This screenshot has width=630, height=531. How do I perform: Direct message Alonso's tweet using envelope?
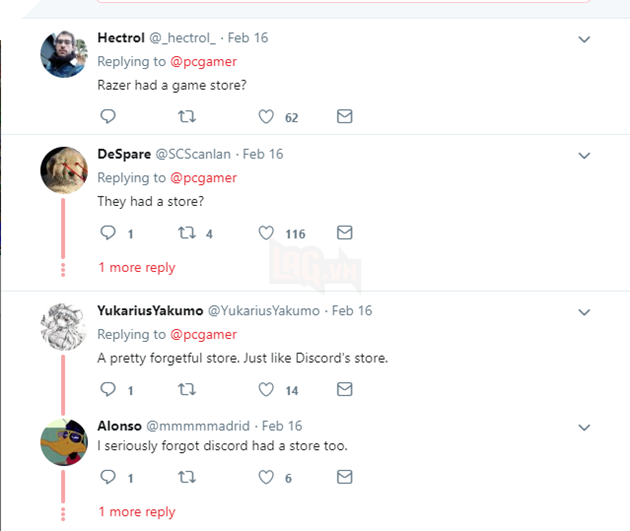[x=344, y=477]
